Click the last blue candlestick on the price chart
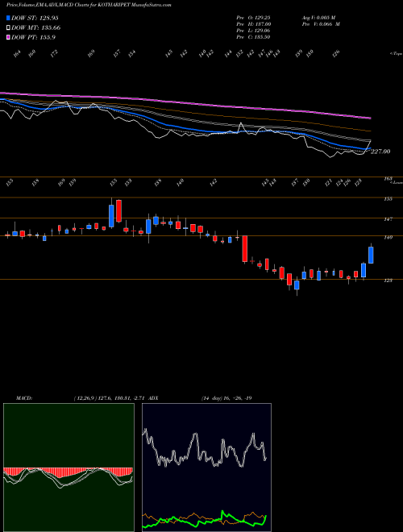The image size is (403, 532). coord(371,255)
